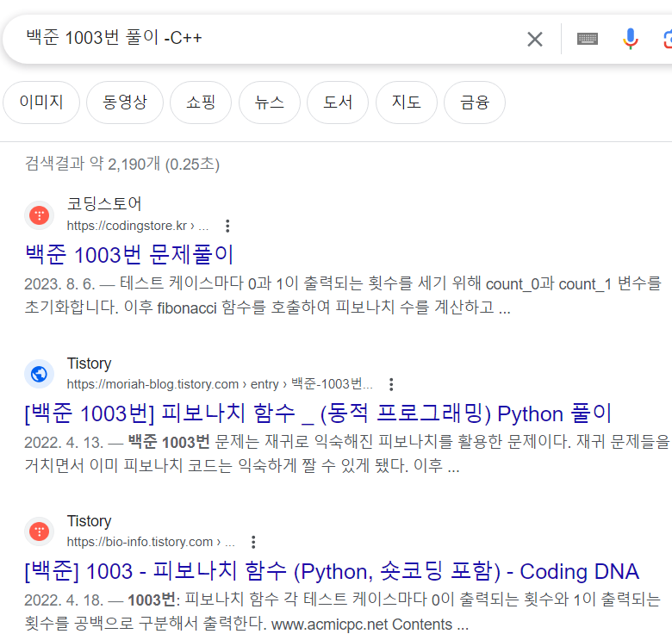The height and width of the screenshot is (634, 672).
Task: Open the on-screen keyboard icon
Action: 588,39
